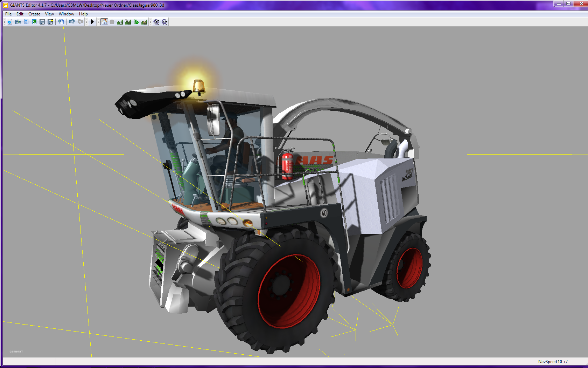Screen dimensions: 588x368
Task: Minimize the GIANTS Editor window
Action: 559,4
